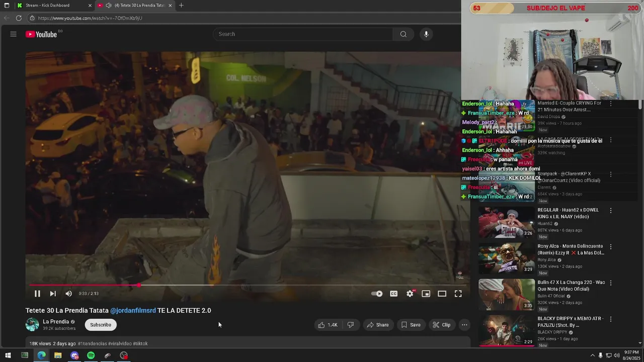Viewport: 644px width, 362px height.
Task: Focus the YouTube search field
Action: (x=303, y=34)
